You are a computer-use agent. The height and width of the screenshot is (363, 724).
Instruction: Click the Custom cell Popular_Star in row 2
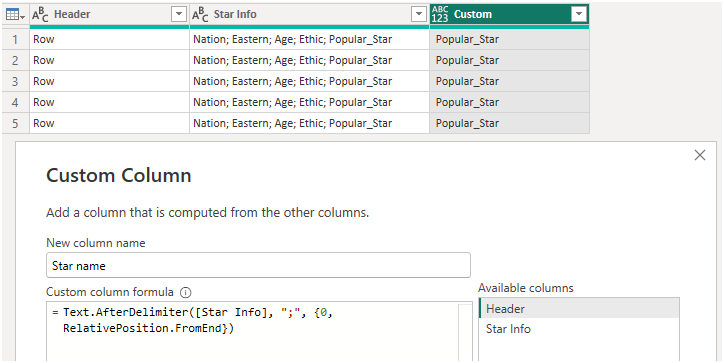point(509,60)
